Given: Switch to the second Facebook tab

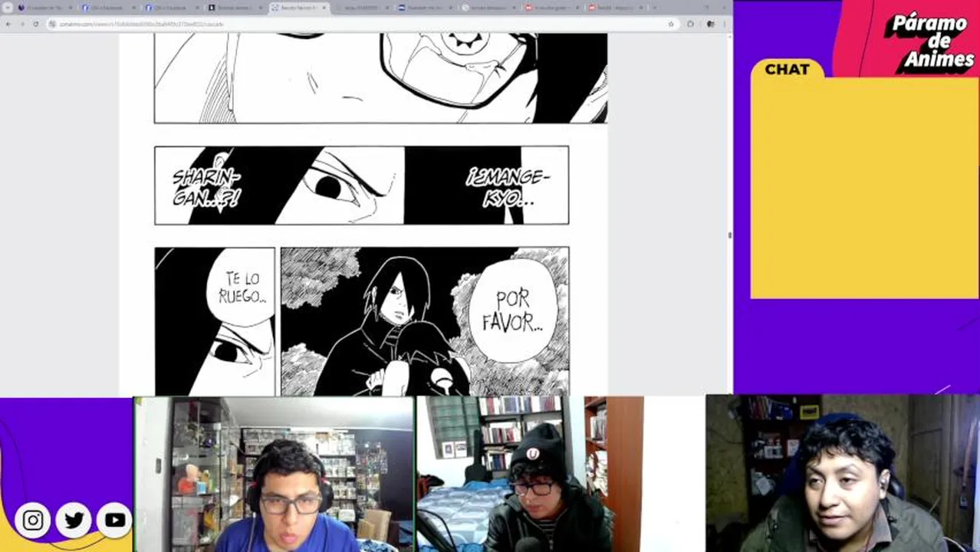Looking at the screenshot, I should (x=173, y=8).
